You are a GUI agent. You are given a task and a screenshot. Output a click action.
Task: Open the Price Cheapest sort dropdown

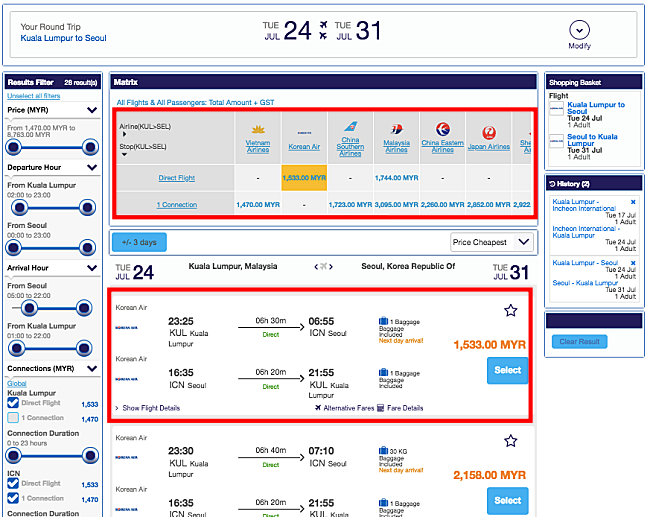coord(492,242)
